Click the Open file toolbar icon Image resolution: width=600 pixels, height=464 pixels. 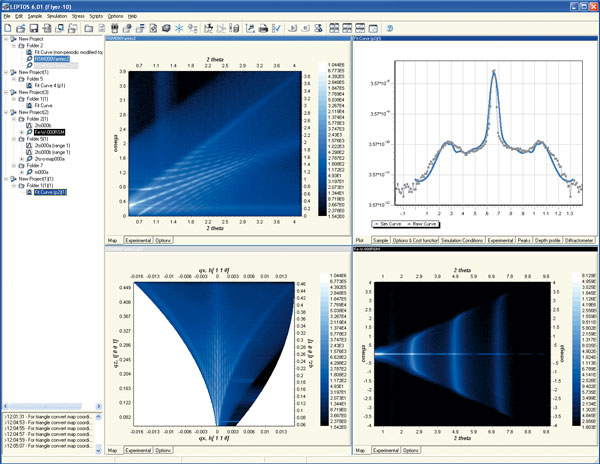(20, 28)
